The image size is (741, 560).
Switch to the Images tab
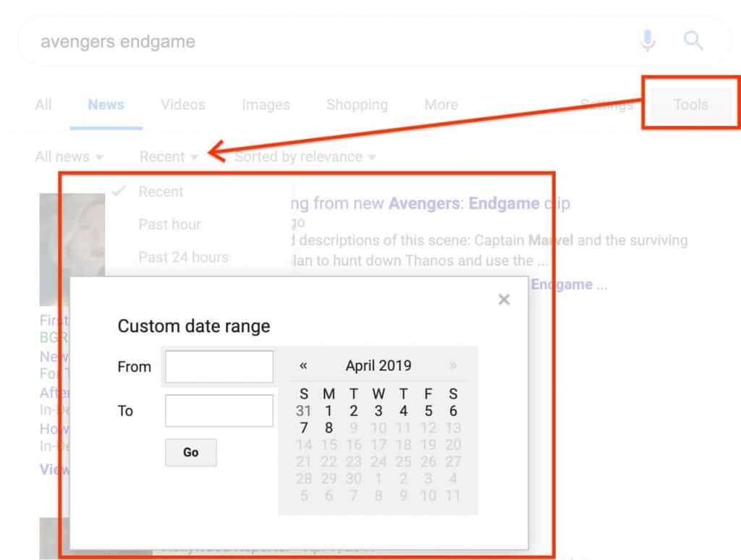(266, 105)
